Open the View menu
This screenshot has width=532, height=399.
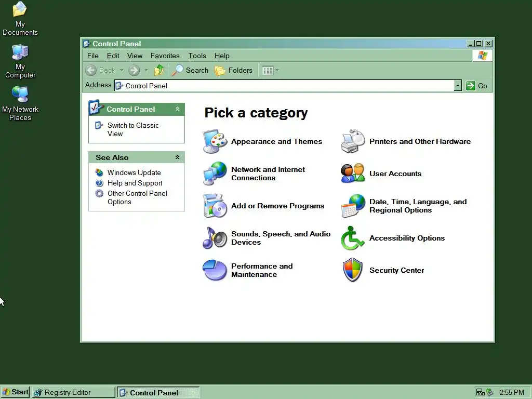point(135,56)
